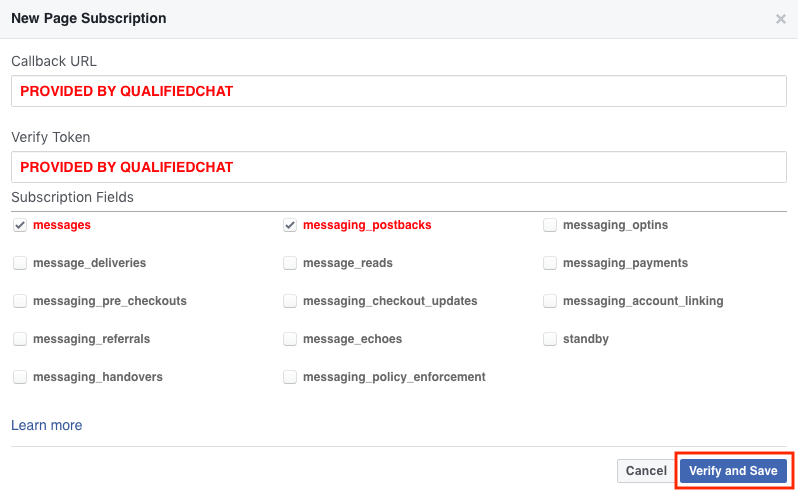Close the New Page Subscription dialog
Image resolution: width=798 pixels, height=494 pixels.
[x=780, y=19]
